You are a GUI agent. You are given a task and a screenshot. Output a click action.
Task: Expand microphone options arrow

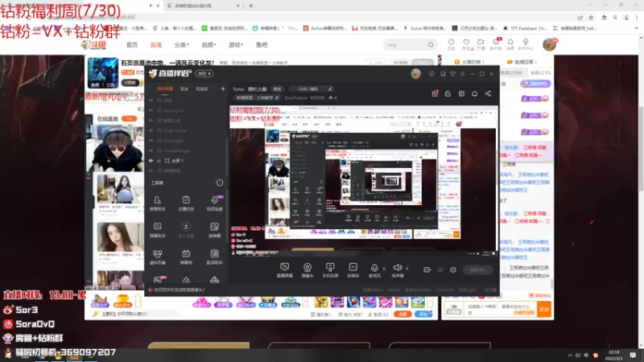pos(384,269)
